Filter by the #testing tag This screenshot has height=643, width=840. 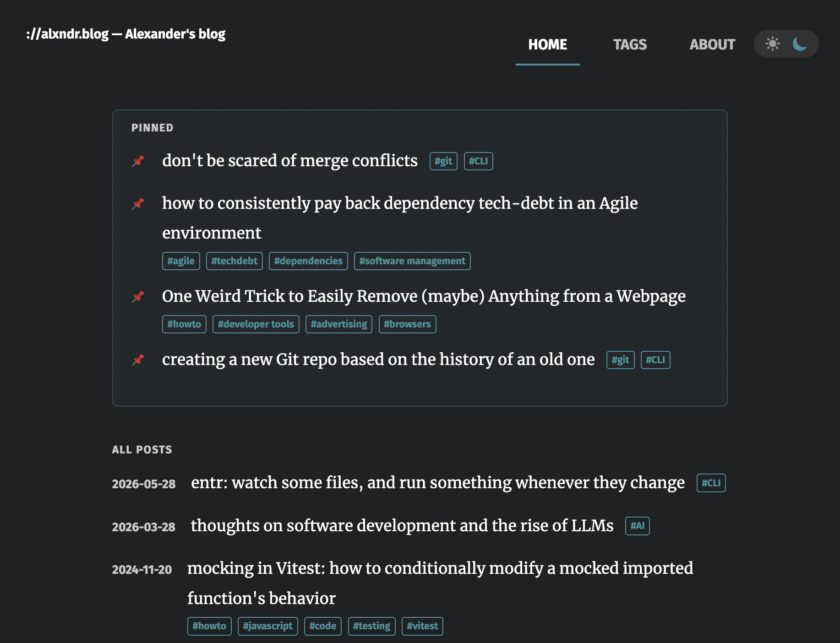pos(371,626)
